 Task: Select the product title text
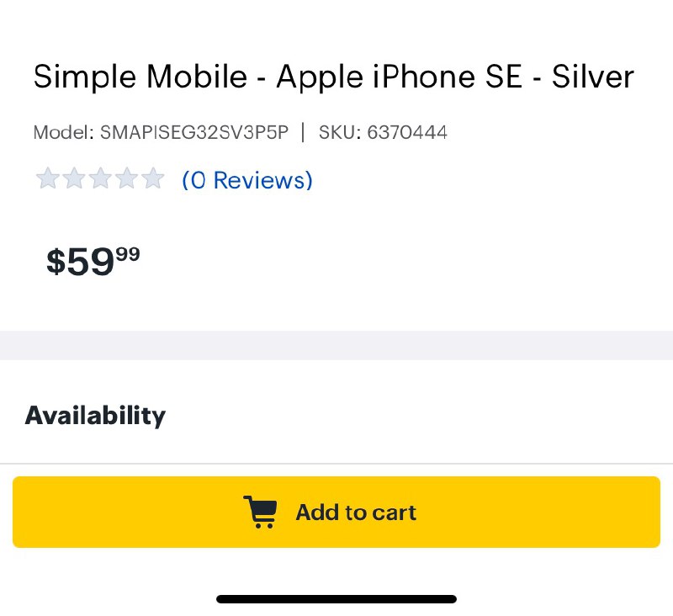[x=333, y=77]
